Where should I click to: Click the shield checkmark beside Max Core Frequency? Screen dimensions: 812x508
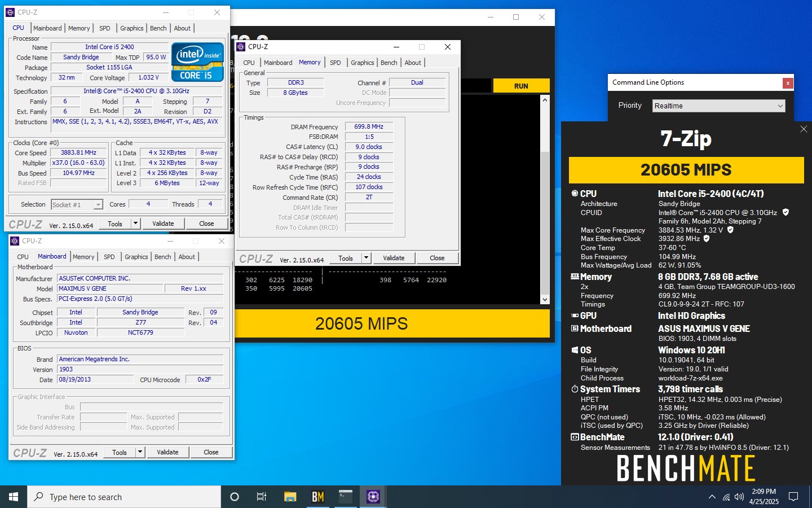pos(730,230)
